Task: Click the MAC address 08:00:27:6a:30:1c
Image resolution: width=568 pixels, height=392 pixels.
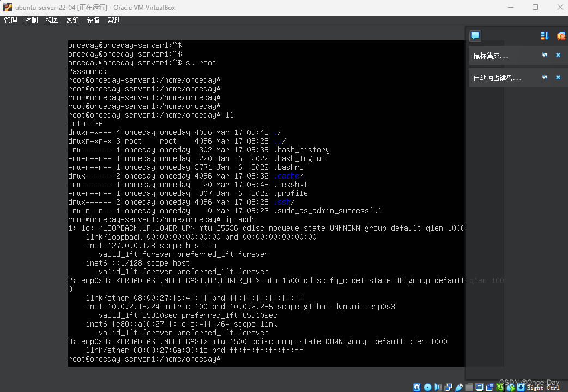Action: [x=171, y=350]
